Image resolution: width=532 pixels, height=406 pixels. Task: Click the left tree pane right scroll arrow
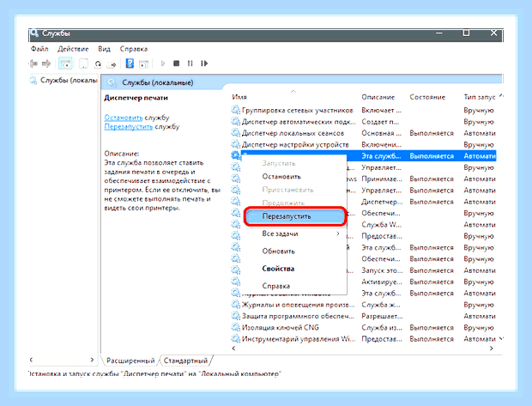pyautogui.click(x=92, y=360)
